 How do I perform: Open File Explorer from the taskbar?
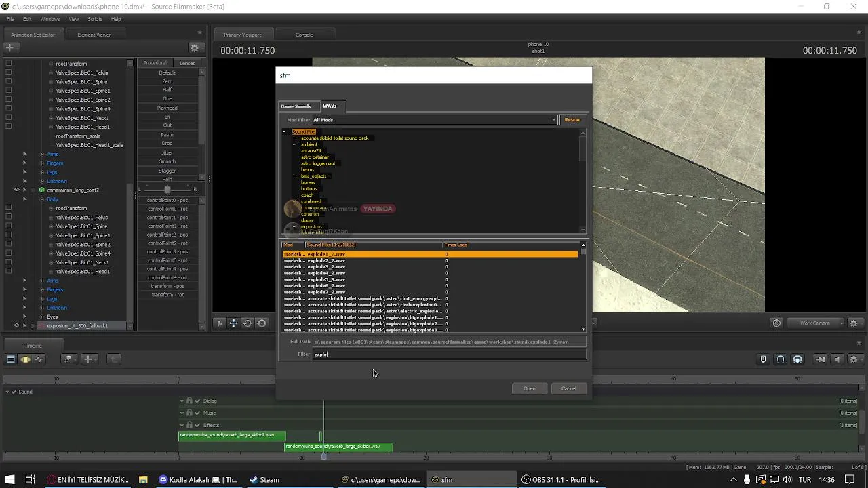click(x=143, y=479)
